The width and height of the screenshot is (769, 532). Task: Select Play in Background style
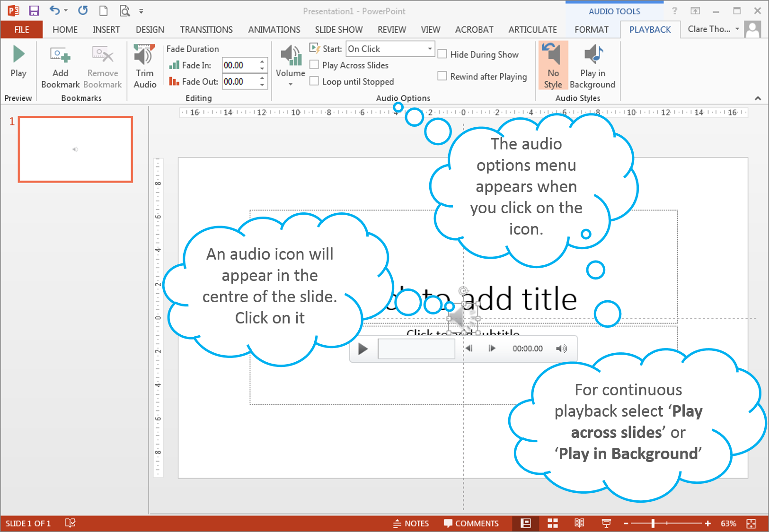click(592, 66)
